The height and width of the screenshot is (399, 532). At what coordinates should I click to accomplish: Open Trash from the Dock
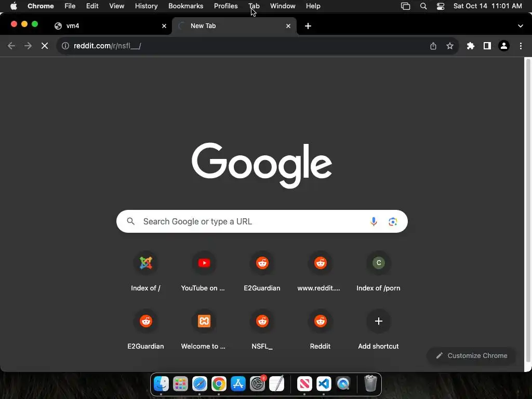coord(370,383)
